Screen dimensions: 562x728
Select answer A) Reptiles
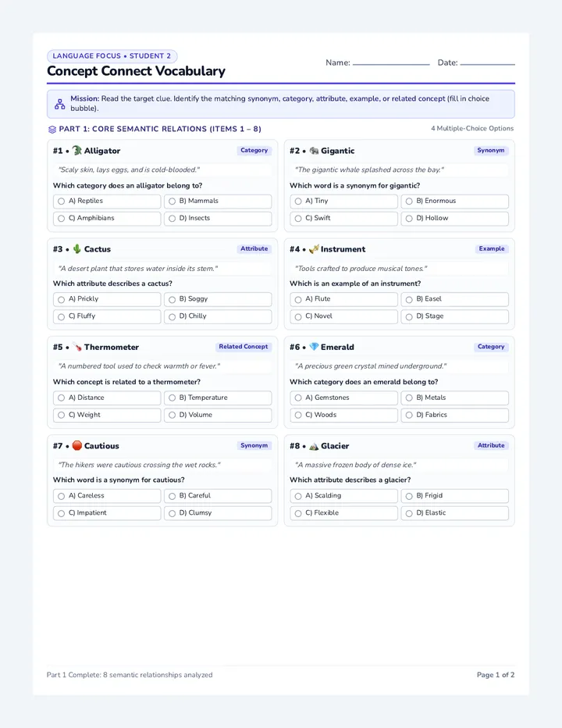click(107, 201)
